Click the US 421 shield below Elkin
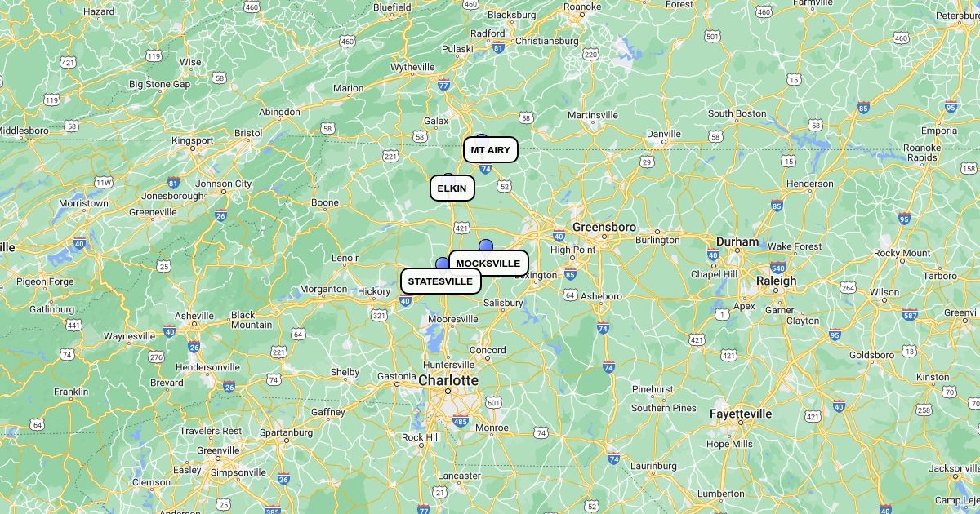Screen dimensions: 980x514 click(462, 228)
